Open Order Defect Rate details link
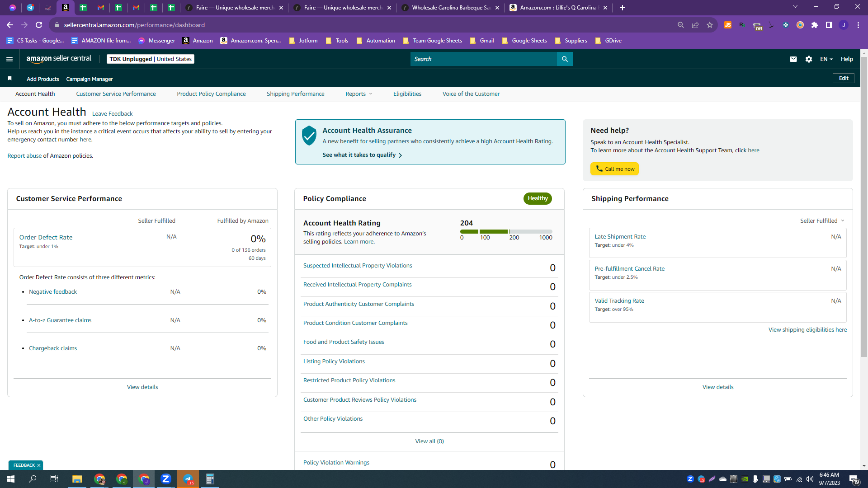This screenshot has height=488, width=868. 46,237
